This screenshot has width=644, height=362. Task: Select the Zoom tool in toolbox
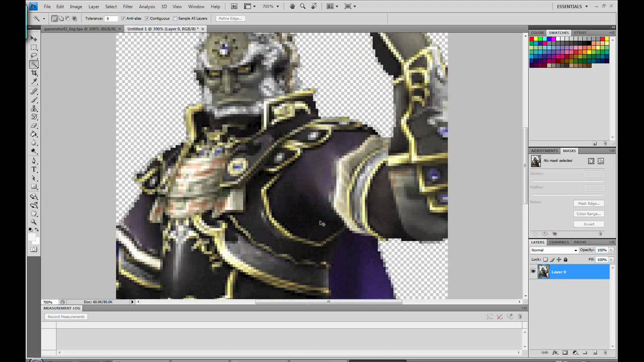click(34, 222)
